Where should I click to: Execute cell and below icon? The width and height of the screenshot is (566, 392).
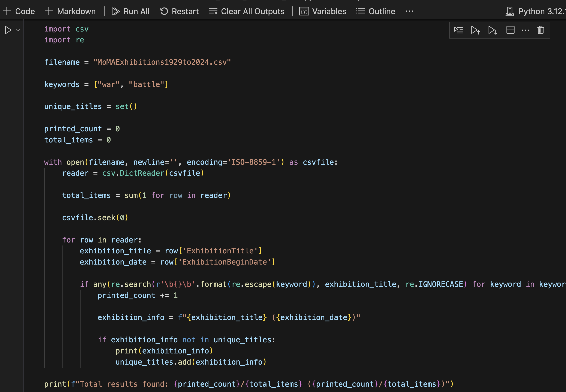pyautogui.click(x=493, y=30)
